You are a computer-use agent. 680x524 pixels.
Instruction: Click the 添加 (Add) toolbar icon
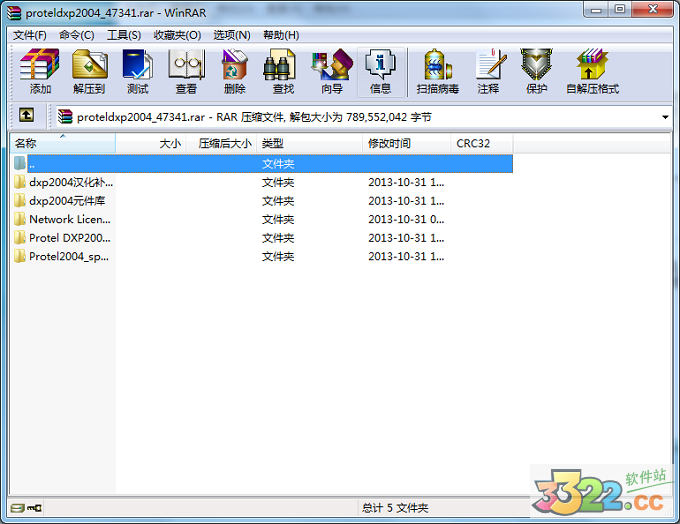tap(40, 65)
